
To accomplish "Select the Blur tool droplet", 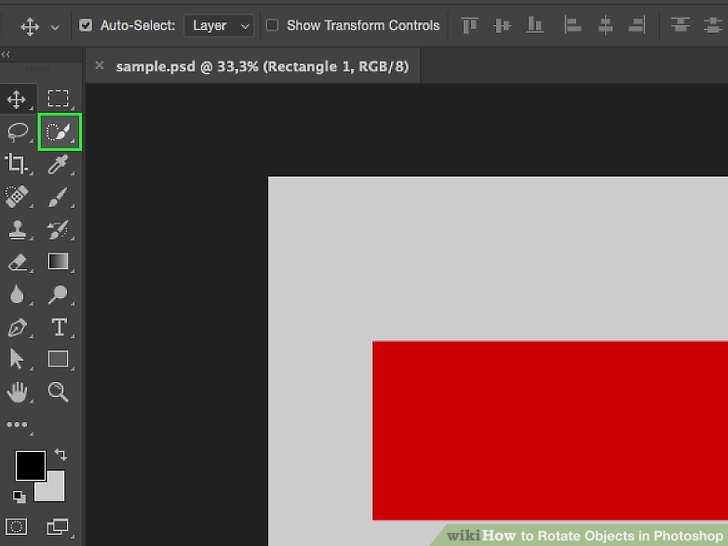I will click(x=17, y=294).
